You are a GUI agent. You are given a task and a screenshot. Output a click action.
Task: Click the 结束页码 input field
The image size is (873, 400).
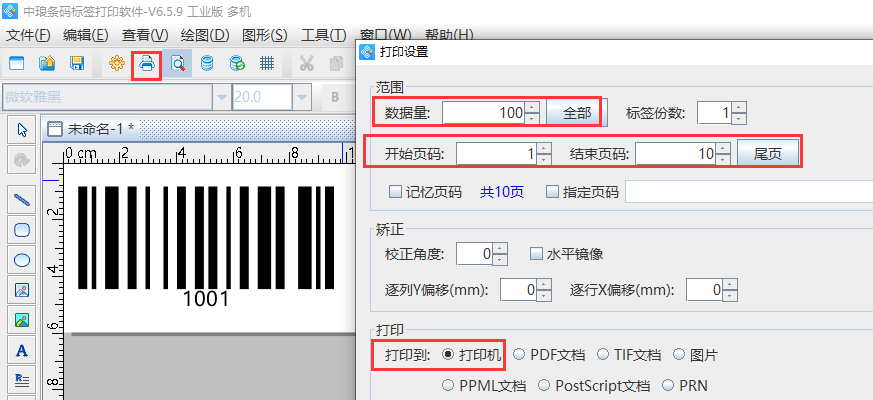pyautogui.click(x=676, y=154)
